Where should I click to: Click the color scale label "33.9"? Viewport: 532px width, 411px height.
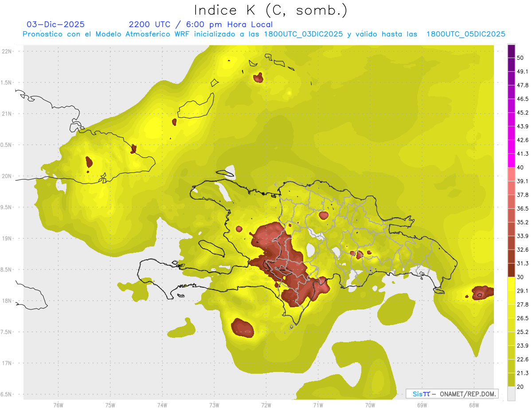[523, 236]
